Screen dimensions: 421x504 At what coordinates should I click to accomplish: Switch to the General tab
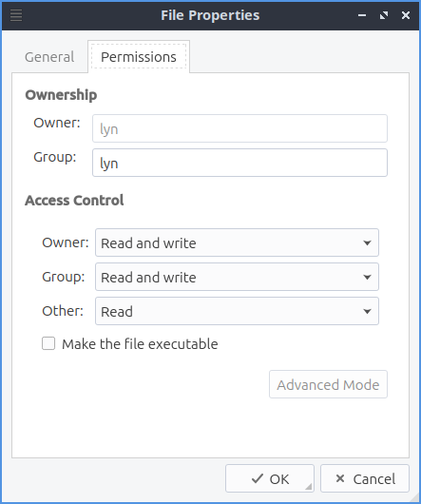pos(49,57)
